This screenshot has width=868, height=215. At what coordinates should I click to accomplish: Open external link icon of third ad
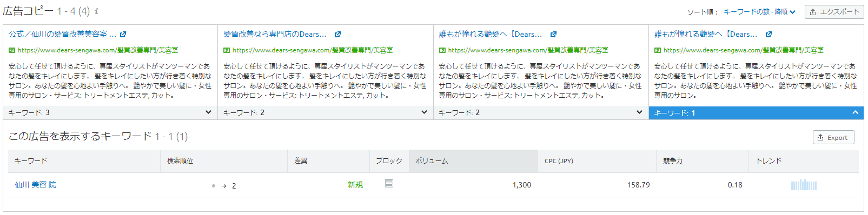553,34
